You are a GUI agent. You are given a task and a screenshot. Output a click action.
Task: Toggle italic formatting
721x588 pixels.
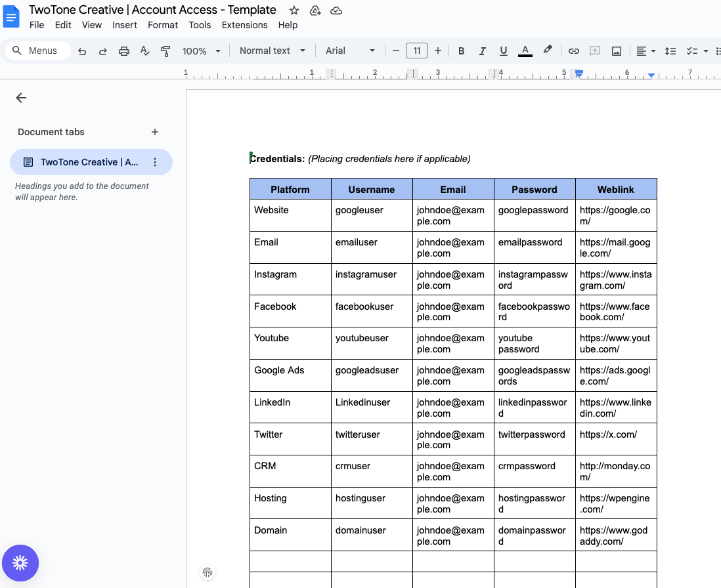click(x=483, y=51)
